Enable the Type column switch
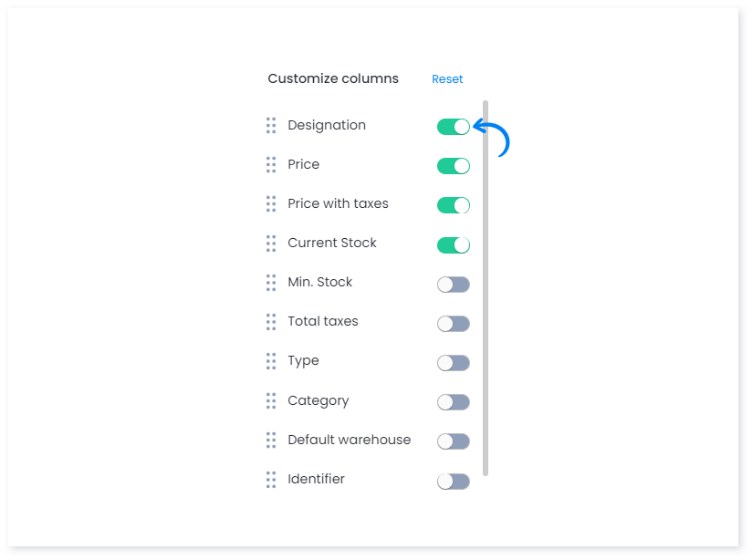Screen dimensions: 752x560 point(454,362)
